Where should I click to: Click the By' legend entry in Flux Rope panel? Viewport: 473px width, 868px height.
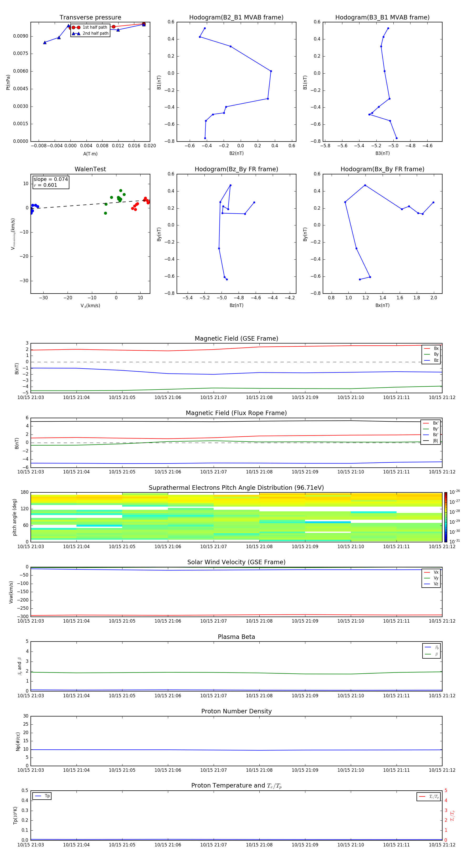(x=431, y=429)
